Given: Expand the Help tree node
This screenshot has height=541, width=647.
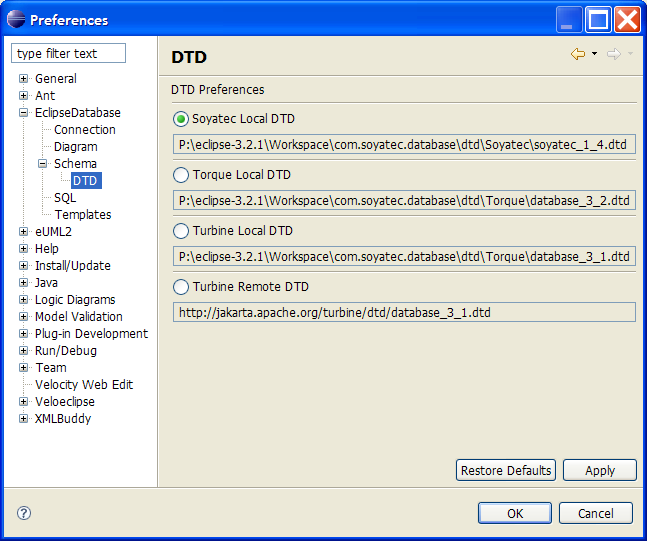Looking at the screenshot, I should 24,248.
